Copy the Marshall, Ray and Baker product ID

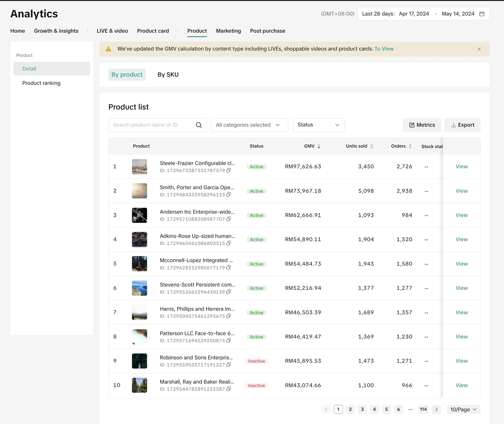[229, 389]
